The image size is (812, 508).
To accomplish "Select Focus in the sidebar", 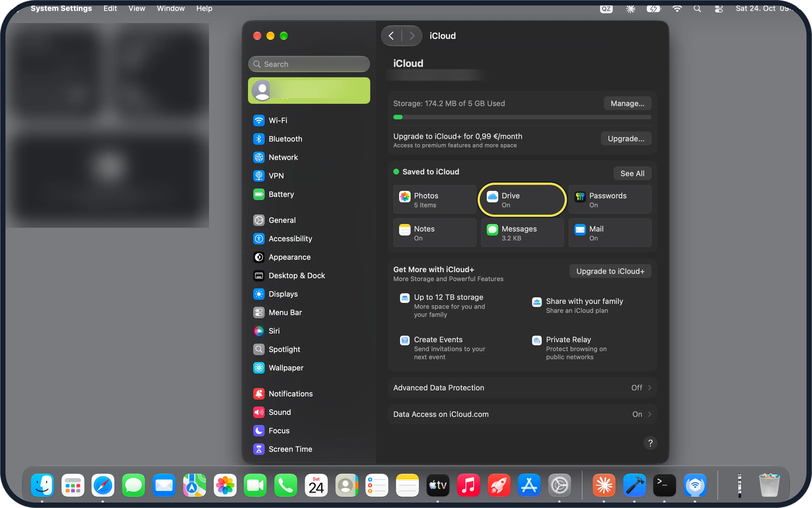I will tap(309, 431).
